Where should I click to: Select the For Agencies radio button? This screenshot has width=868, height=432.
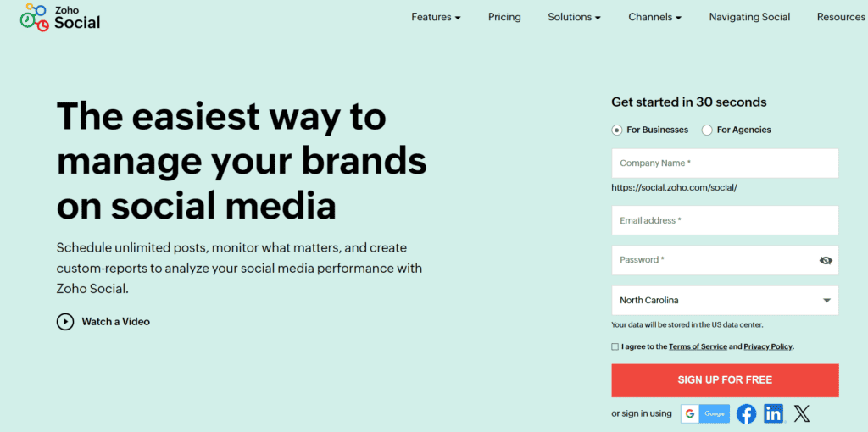707,130
